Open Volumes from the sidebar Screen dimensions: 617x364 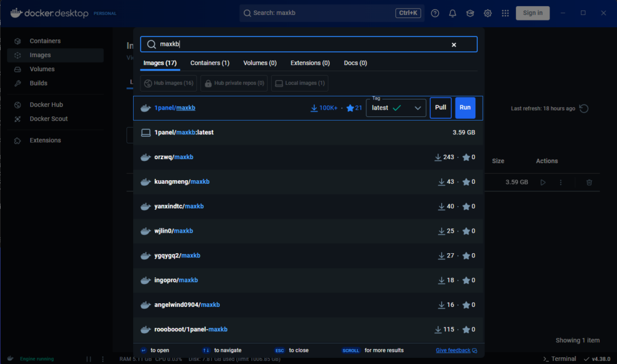point(55,69)
